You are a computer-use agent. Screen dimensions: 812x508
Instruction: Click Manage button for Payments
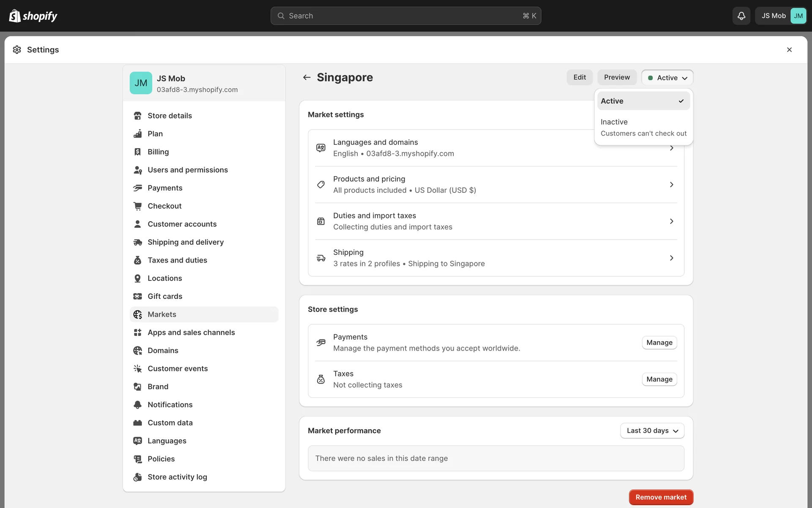pos(659,342)
